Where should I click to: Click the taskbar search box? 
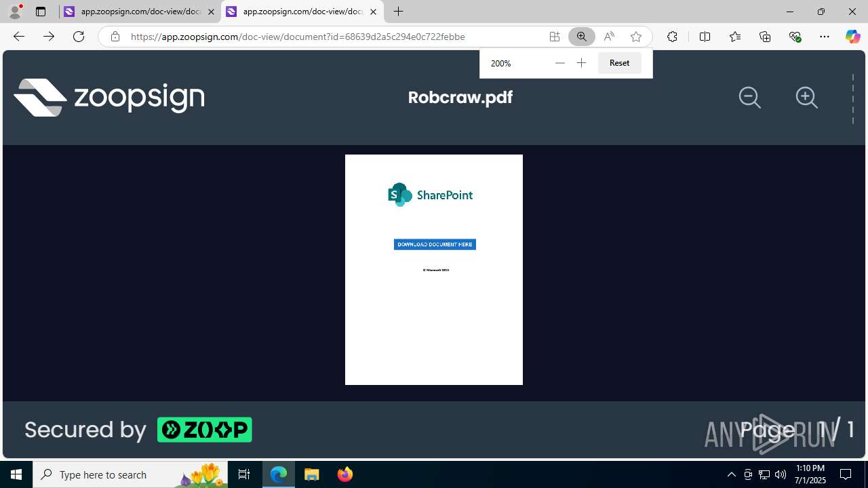point(131,474)
